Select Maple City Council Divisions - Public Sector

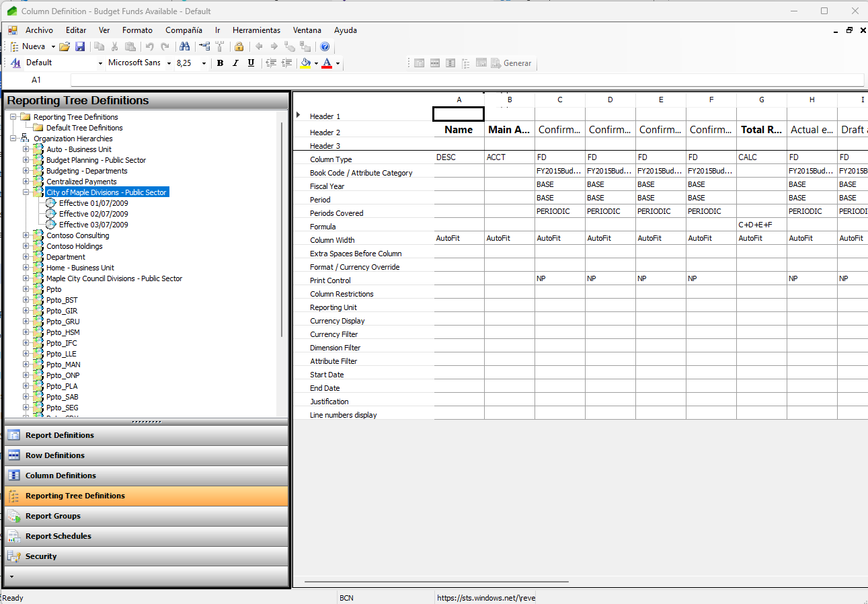click(x=114, y=278)
